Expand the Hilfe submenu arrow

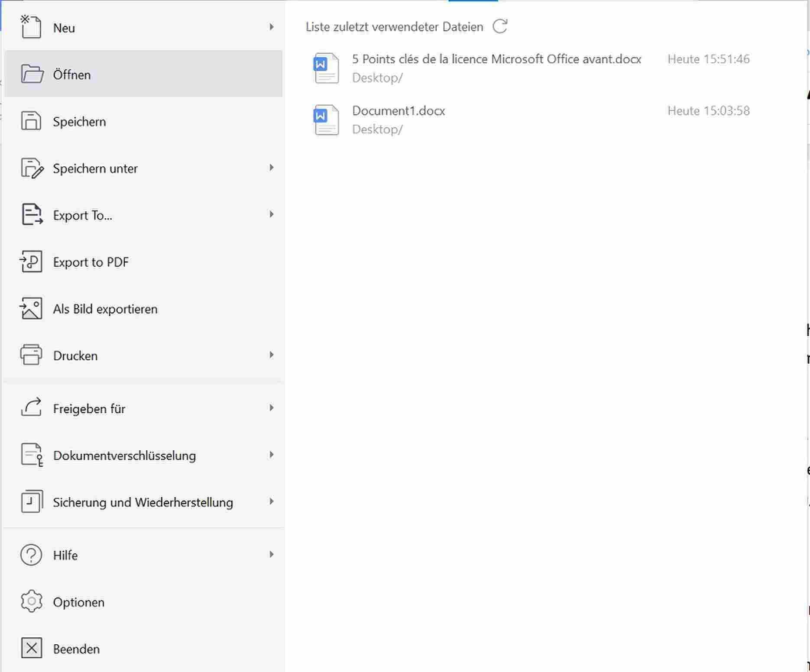[x=271, y=555]
